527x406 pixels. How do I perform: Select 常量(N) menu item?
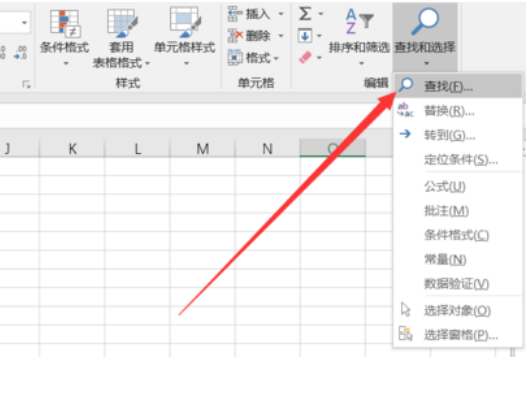click(x=458, y=259)
